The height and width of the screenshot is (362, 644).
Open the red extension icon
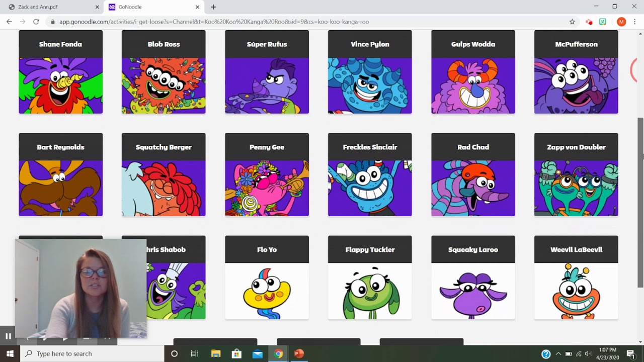point(589,22)
